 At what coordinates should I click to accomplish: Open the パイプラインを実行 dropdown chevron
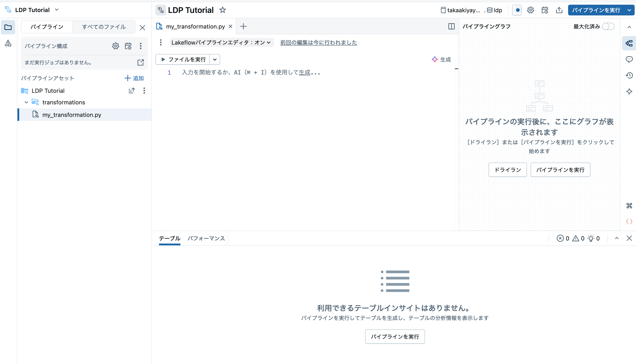coord(630,10)
